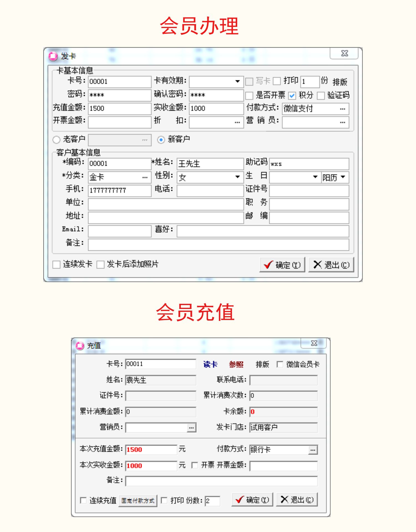
Task: Click 手机 field with 17777777777
Action: coord(120,191)
